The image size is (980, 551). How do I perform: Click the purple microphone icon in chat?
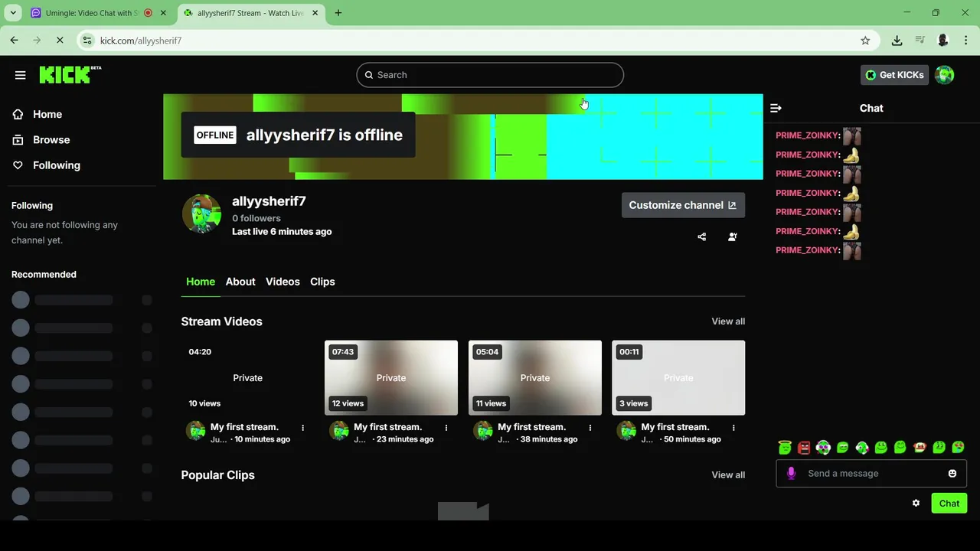click(792, 474)
